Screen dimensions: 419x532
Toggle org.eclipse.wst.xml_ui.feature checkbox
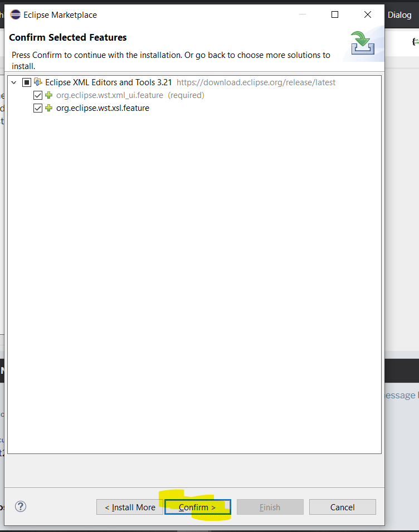click(x=38, y=95)
